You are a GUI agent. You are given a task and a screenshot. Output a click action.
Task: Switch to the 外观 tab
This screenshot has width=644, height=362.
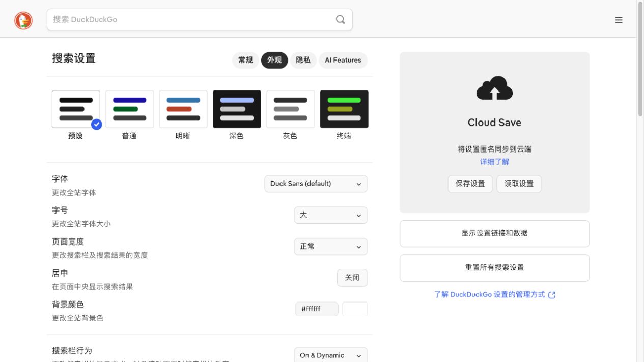coord(274,60)
